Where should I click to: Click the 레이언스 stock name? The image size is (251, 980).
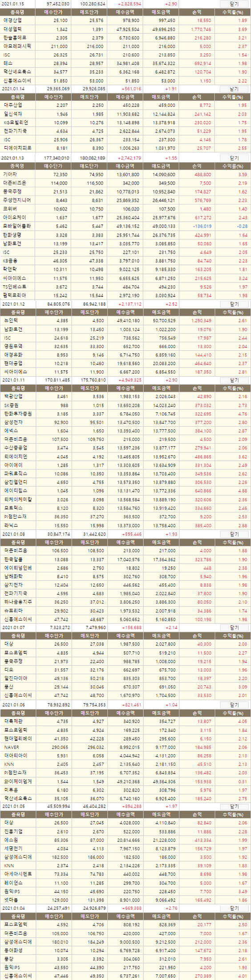coord(12,883)
